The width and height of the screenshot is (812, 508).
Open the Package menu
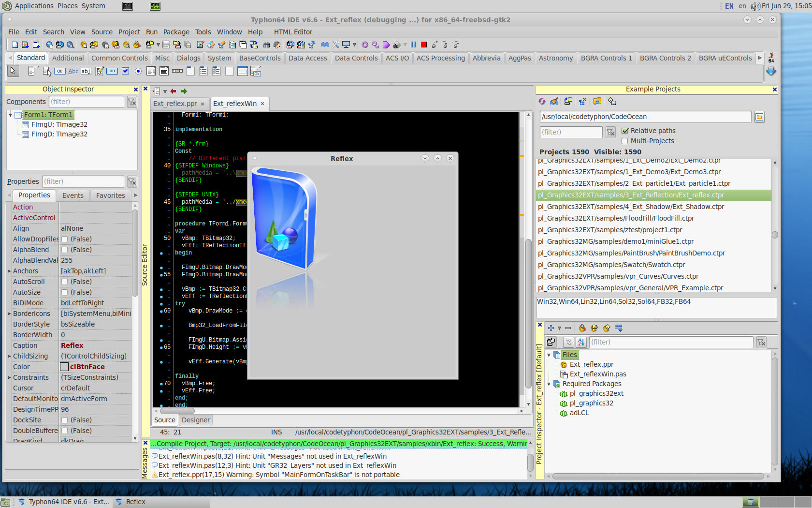coord(176,32)
